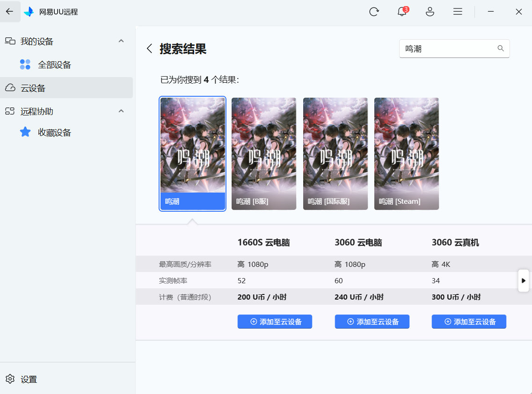Click the 1660S 云电脑 column header
The image size is (532, 394).
(x=263, y=243)
